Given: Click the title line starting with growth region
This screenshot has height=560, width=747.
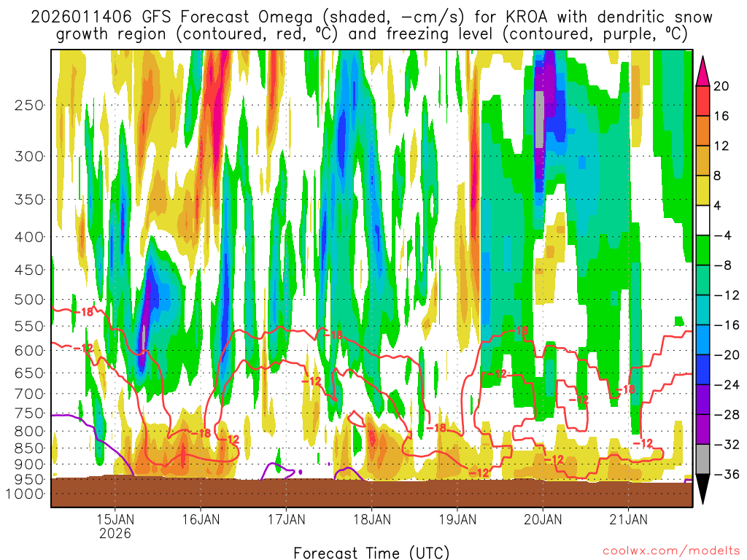Looking at the screenshot, I should [x=371, y=34].
